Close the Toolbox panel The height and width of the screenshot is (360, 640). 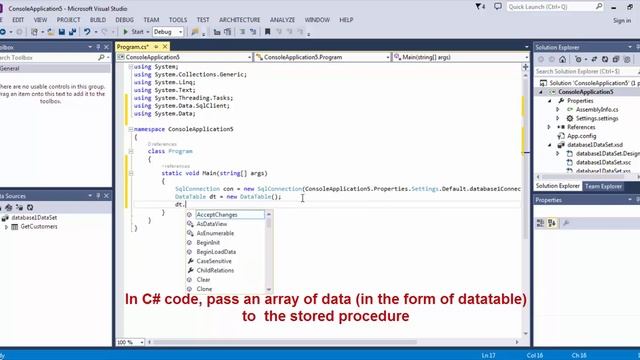click(x=107, y=47)
